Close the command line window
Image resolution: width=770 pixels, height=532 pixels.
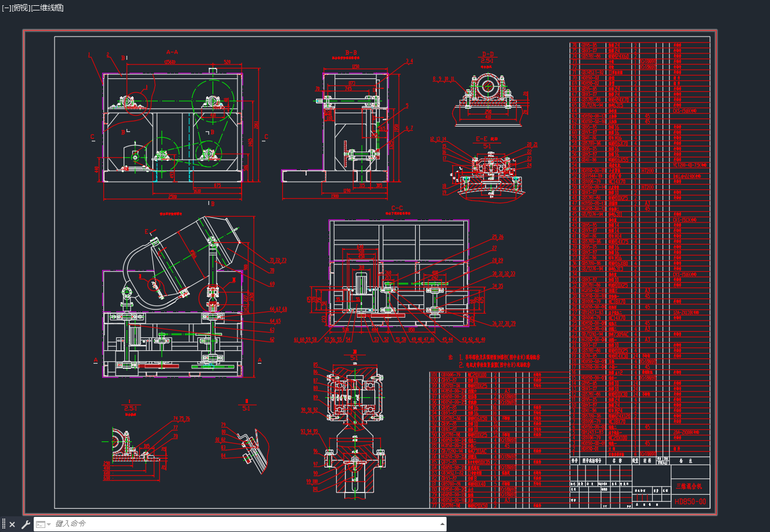12,524
